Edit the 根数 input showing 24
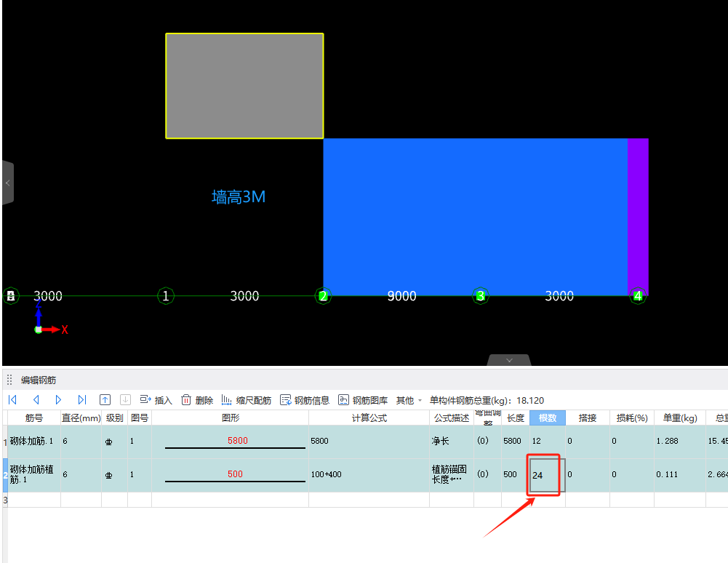This screenshot has height=563, width=728. [548, 475]
